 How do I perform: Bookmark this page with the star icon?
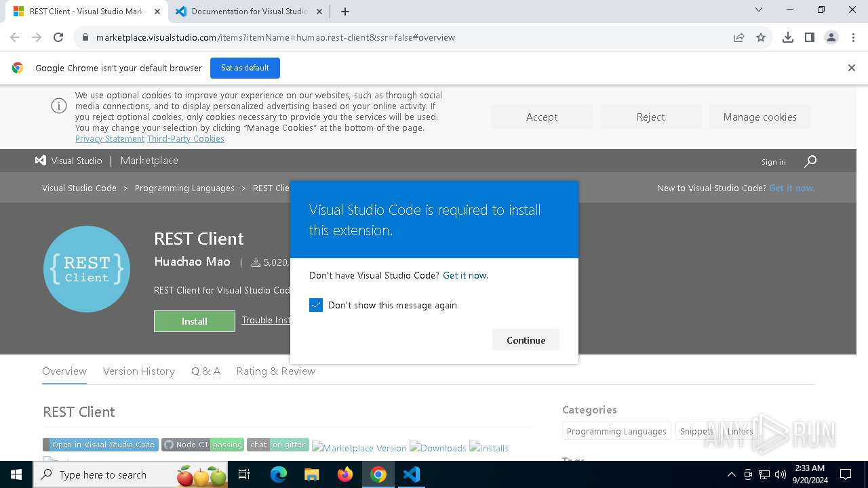761,37
